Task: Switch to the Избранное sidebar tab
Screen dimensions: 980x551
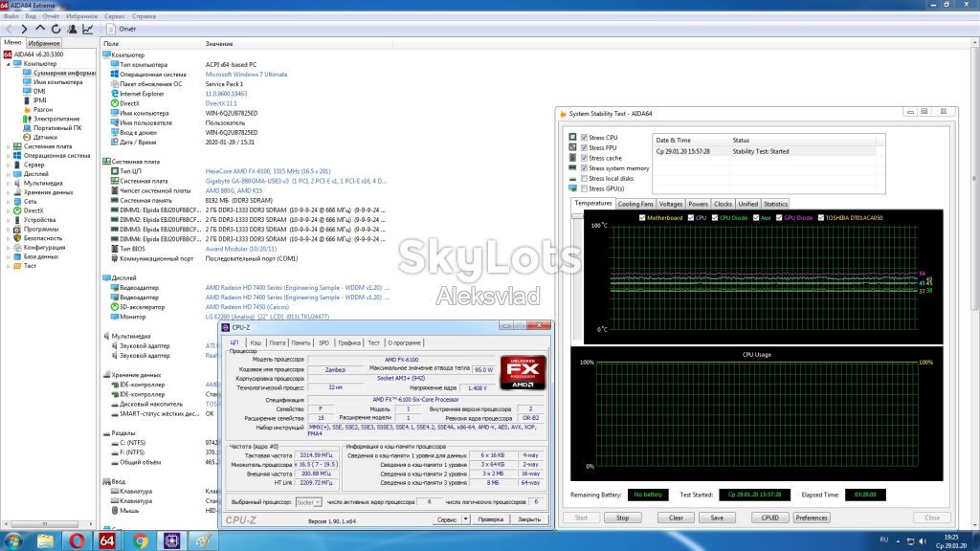Action: click(x=44, y=43)
